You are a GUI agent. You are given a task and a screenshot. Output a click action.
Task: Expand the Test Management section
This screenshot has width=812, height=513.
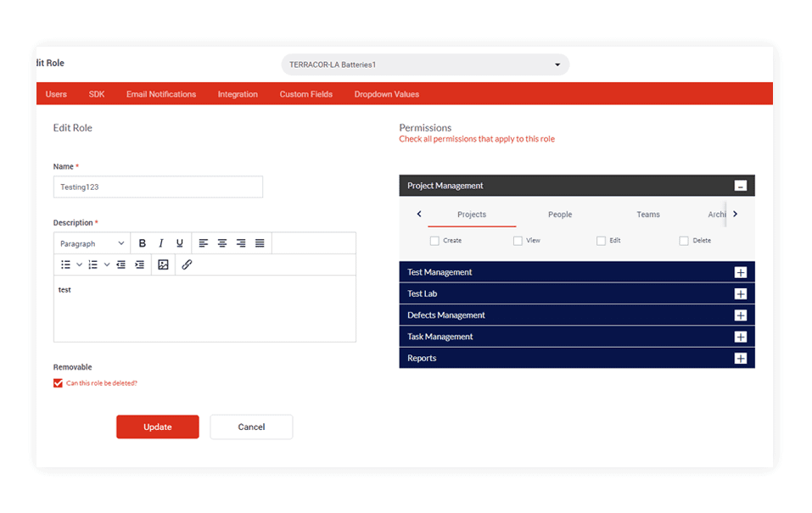pyautogui.click(x=741, y=272)
